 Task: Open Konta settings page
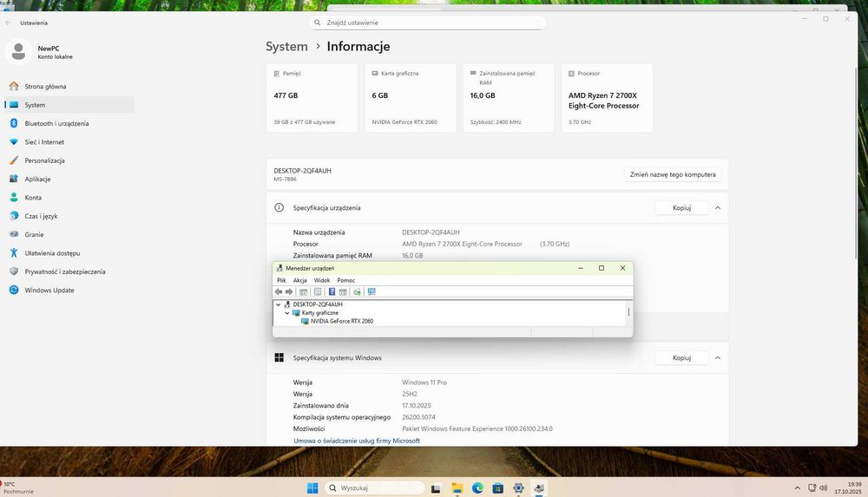click(69, 198)
